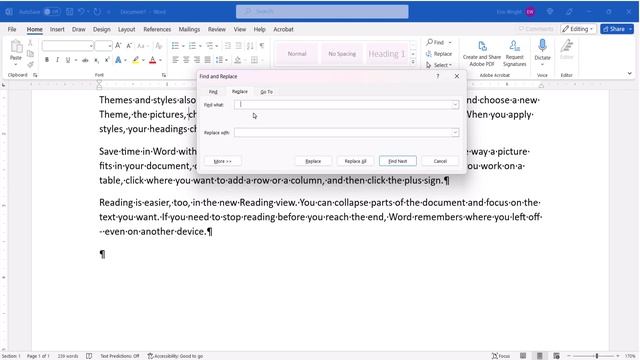
Task: Toggle Show/Hide paragraph marks
Action: (x=262, y=46)
